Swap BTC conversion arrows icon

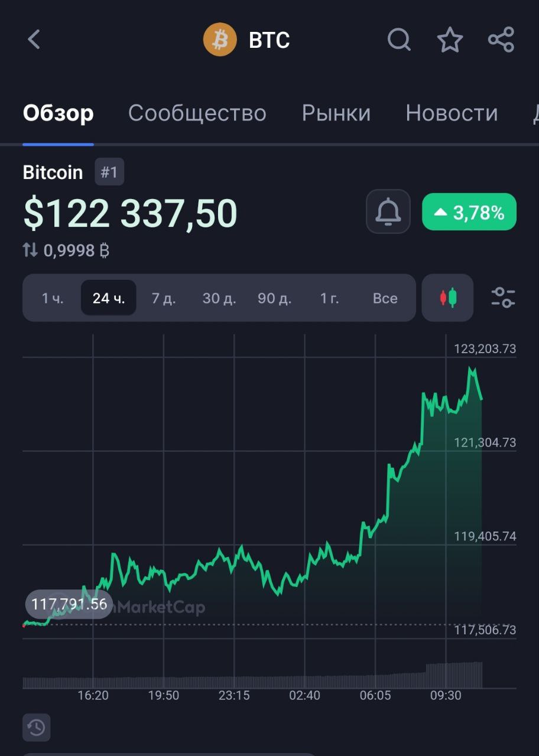click(30, 250)
